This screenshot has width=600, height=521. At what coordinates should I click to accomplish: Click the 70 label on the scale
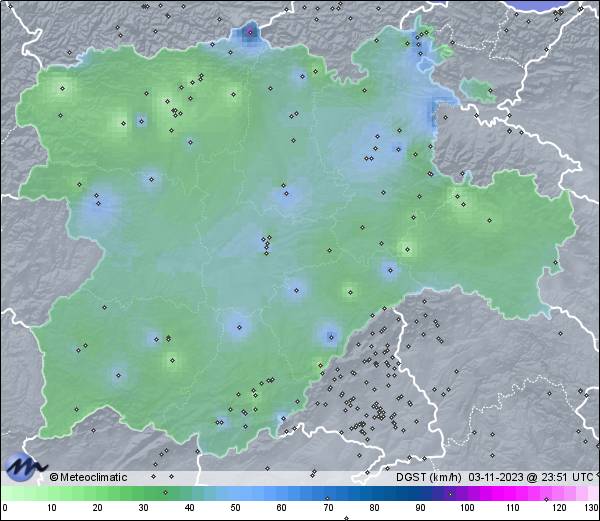[328, 508]
